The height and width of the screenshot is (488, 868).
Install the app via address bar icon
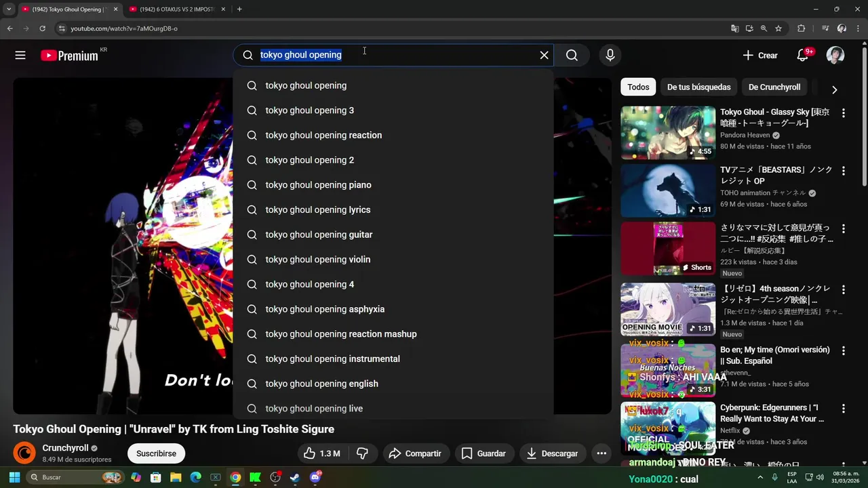749,28
